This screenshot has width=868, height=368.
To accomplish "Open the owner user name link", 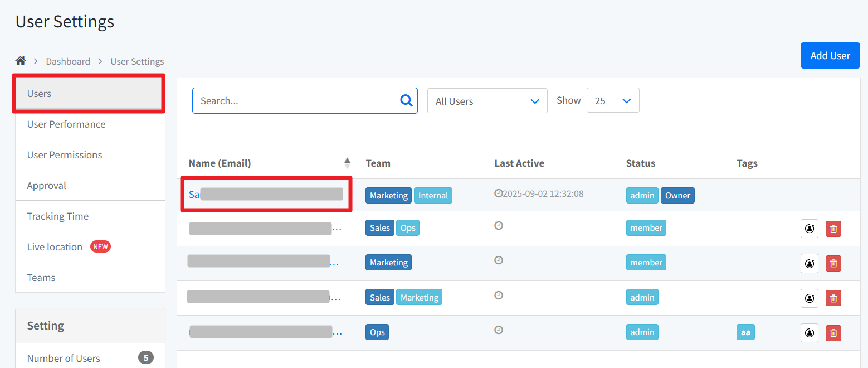I will tap(194, 195).
